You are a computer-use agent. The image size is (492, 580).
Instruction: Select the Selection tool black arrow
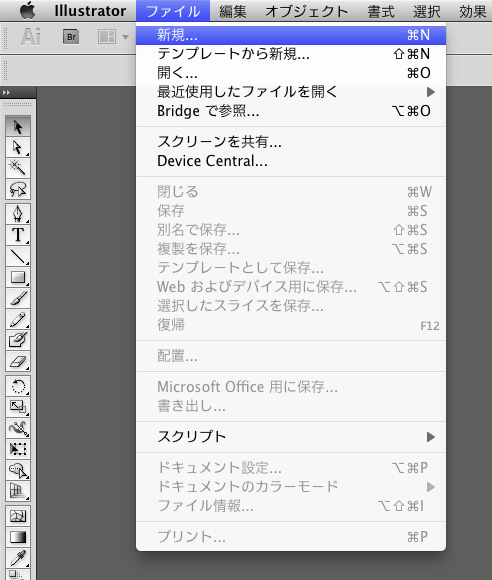(x=18, y=126)
